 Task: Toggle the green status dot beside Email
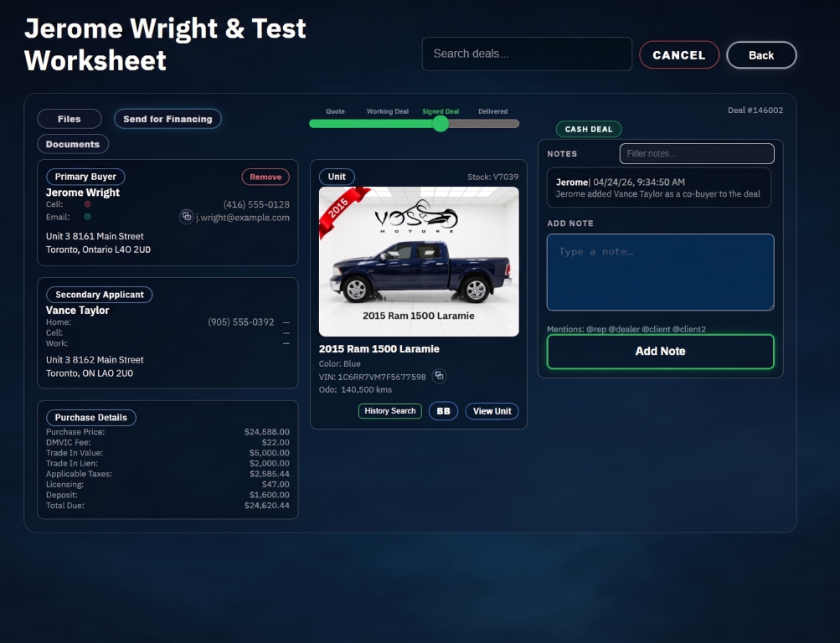tap(87, 216)
